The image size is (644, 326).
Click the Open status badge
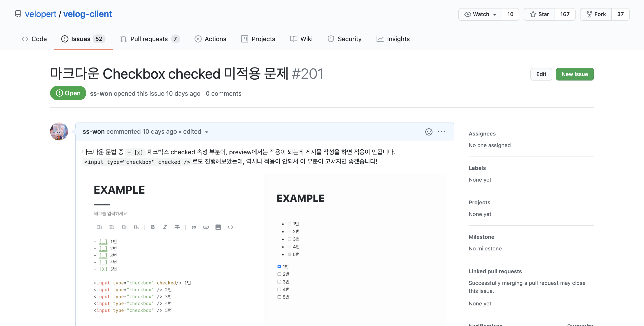coord(68,93)
